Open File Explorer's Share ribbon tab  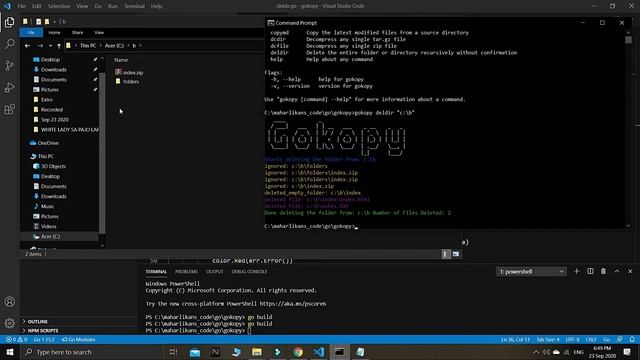click(77, 33)
